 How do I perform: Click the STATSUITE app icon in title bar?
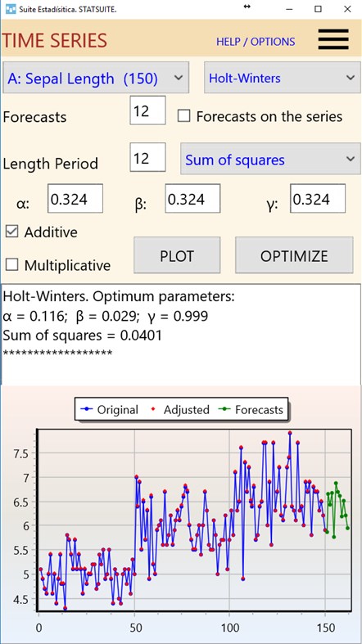pyautogui.click(x=11, y=9)
